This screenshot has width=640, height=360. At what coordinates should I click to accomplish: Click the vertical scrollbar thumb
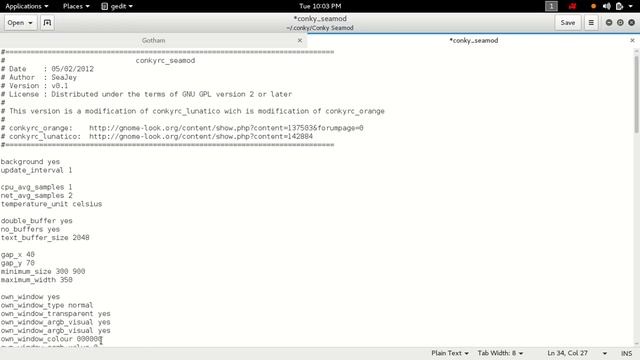click(636, 95)
